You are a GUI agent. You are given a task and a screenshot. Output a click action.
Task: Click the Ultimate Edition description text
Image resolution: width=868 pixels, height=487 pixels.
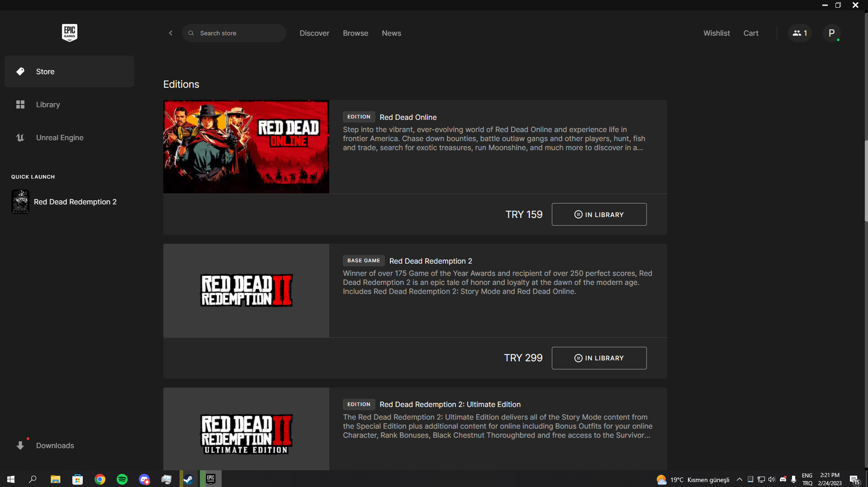click(x=498, y=426)
